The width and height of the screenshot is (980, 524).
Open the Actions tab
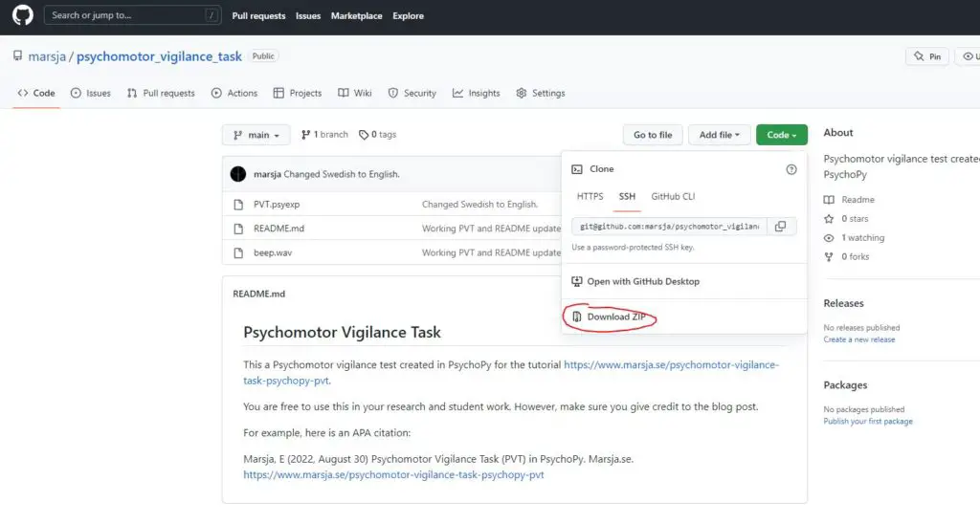tap(234, 93)
